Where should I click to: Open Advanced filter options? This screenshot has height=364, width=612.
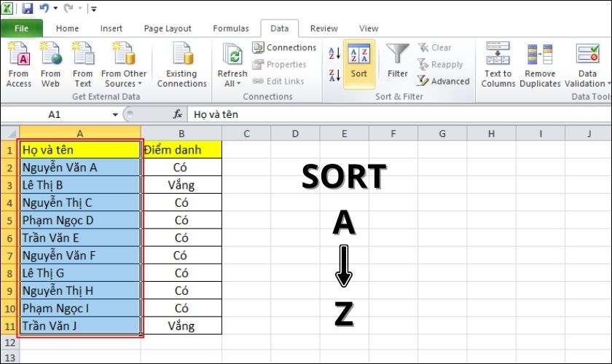coord(443,81)
